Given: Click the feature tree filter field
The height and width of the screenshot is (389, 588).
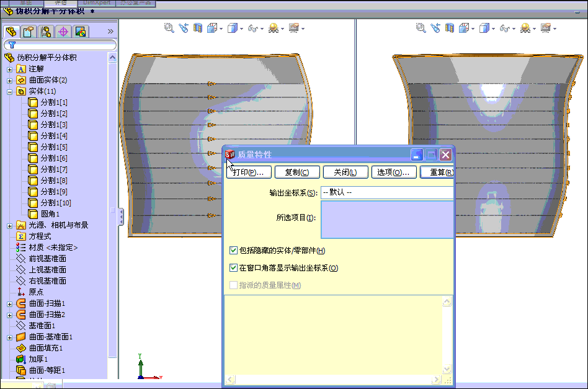Looking at the screenshot, I should (x=60, y=45).
